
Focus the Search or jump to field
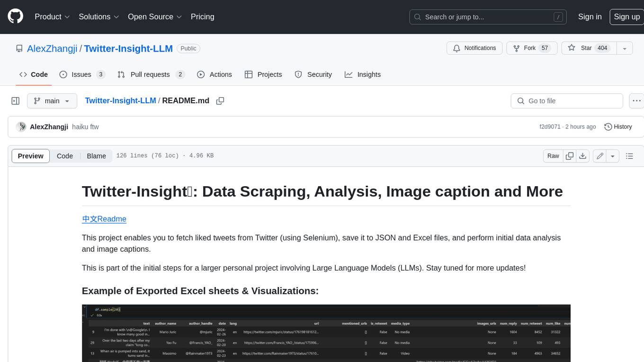[489, 17]
